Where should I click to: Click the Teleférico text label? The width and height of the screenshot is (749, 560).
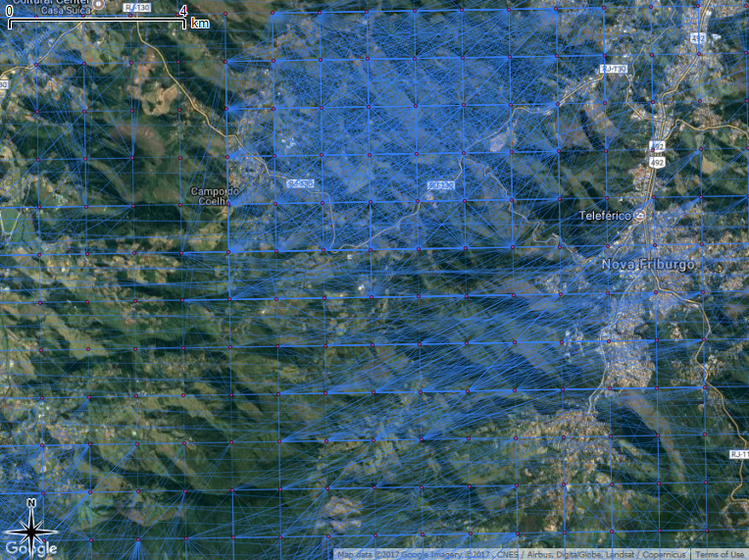(x=605, y=216)
